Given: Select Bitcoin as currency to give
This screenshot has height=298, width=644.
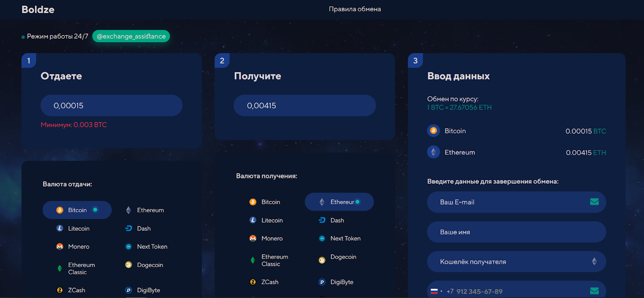Looking at the screenshot, I should [x=77, y=210].
